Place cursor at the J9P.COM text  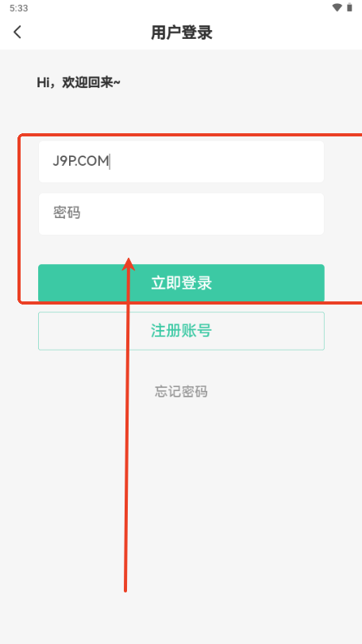tap(80, 162)
